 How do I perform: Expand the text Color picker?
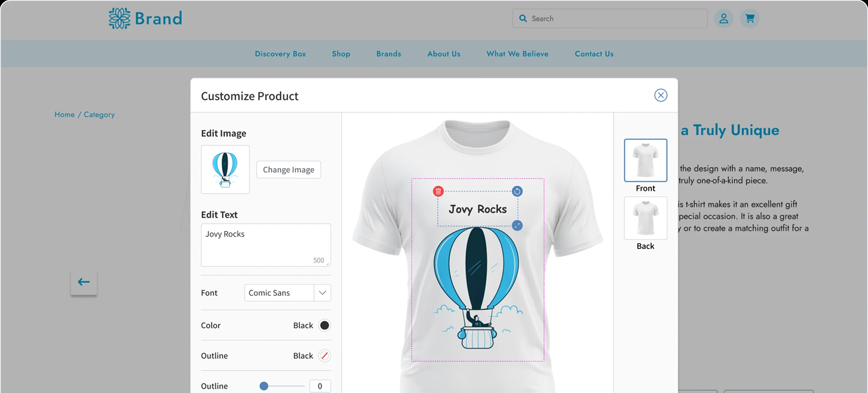click(324, 325)
